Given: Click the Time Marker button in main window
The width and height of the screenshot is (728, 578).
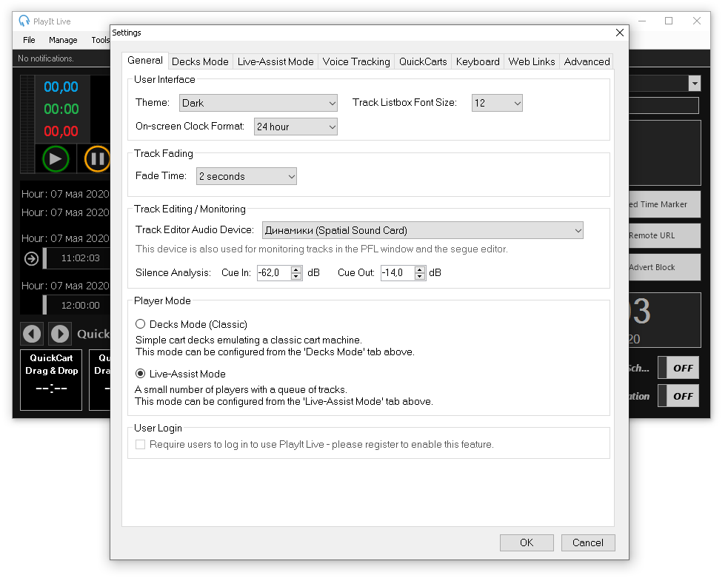Looking at the screenshot, I should pos(664,204).
